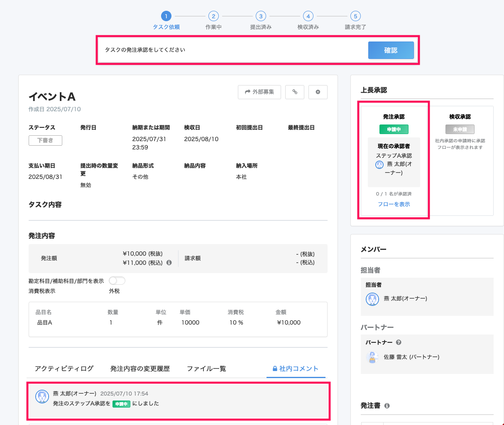The height and width of the screenshot is (425, 504).
Task: Click the ¥11,000 (税込) amount
Action: (143, 263)
